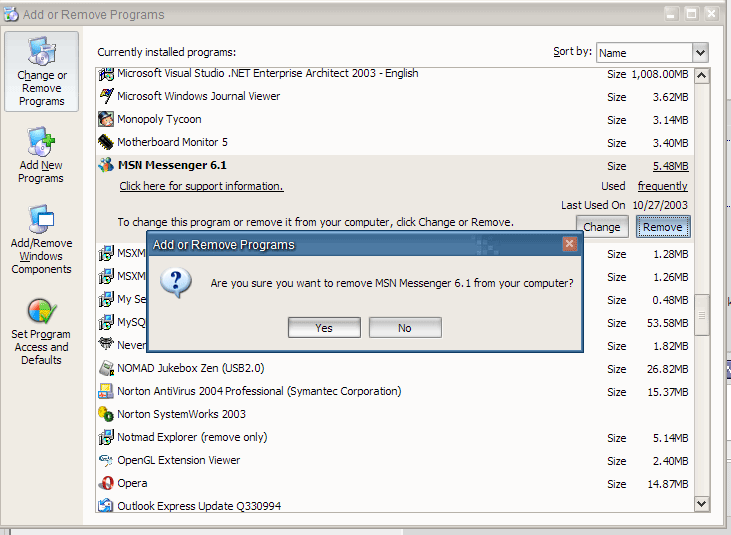731x535 pixels.
Task: Select Microsoft Windows Journal Viewer entry
Action: [x=198, y=97]
